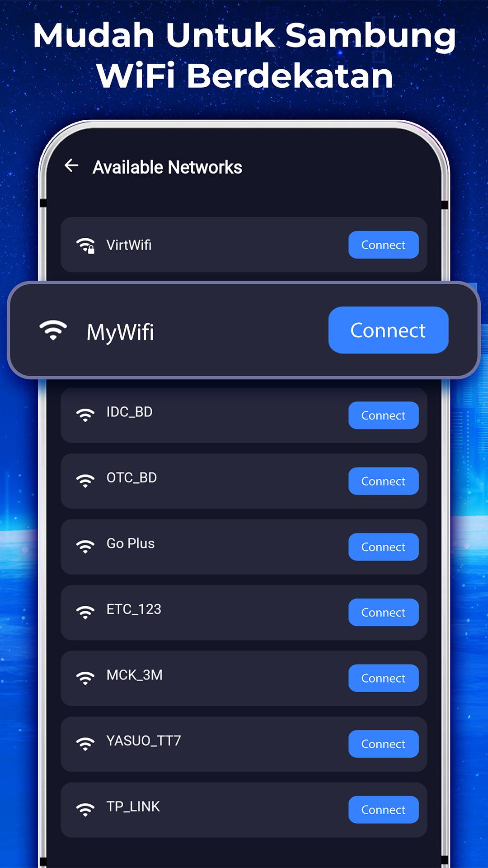Connect to the VirtWifi network

pos(384,245)
